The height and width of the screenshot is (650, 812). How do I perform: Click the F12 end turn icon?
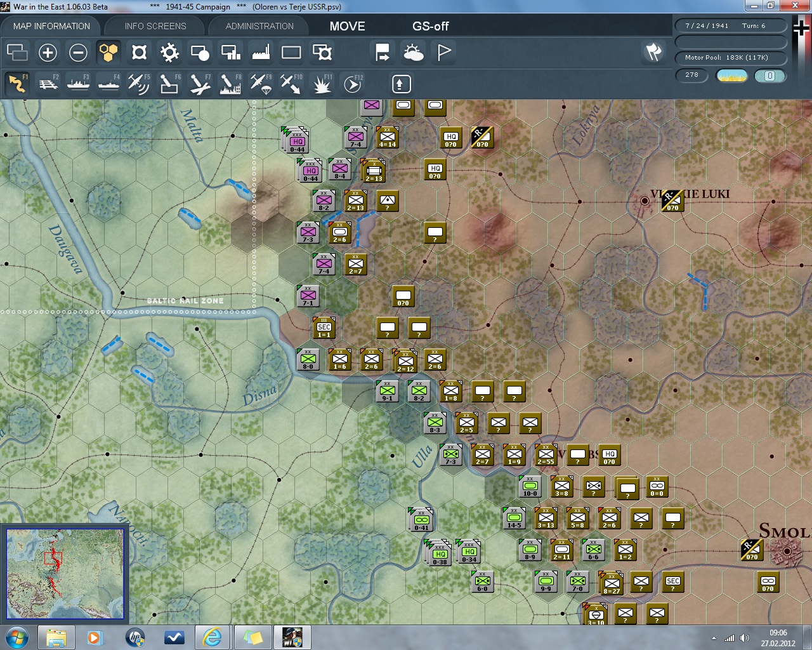(353, 84)
